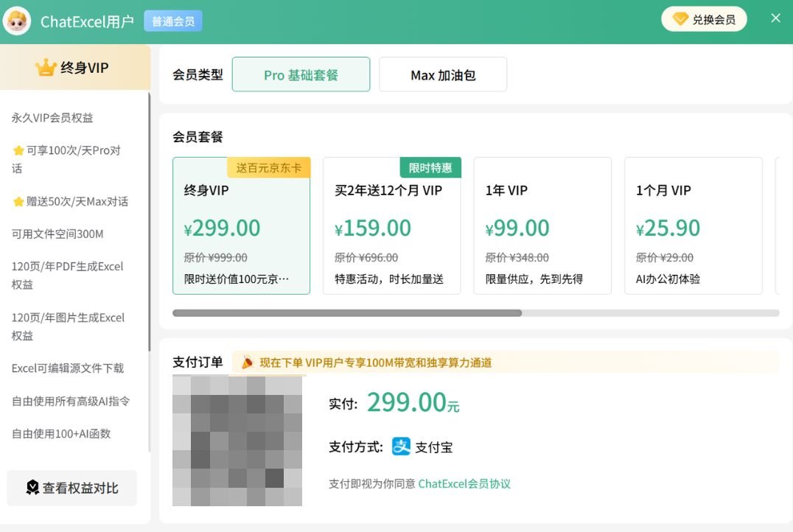Click the crown icon beside 终身VIP
This screenshot has height=532, width=793.
(46, 67)
